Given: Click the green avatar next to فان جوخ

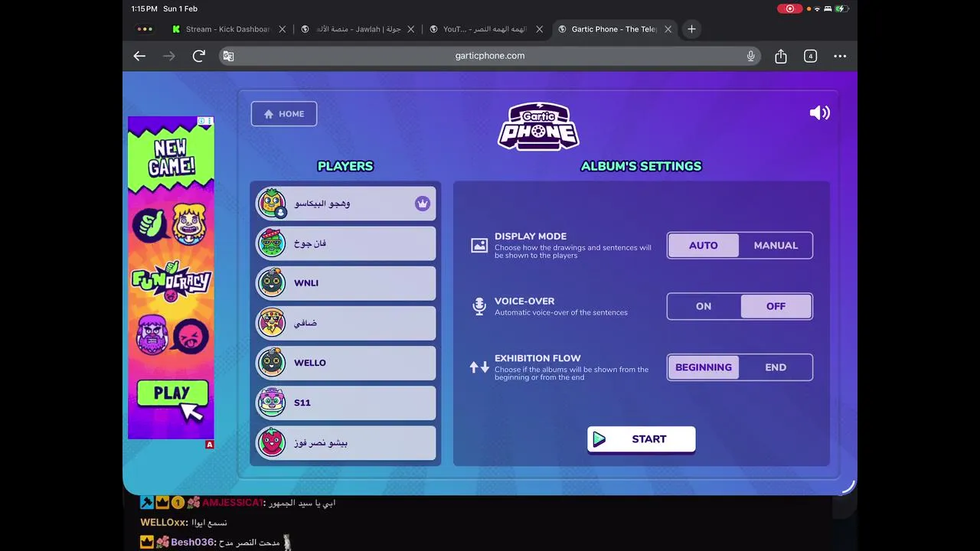Looking at the screenshot, I should coord(271,243).
